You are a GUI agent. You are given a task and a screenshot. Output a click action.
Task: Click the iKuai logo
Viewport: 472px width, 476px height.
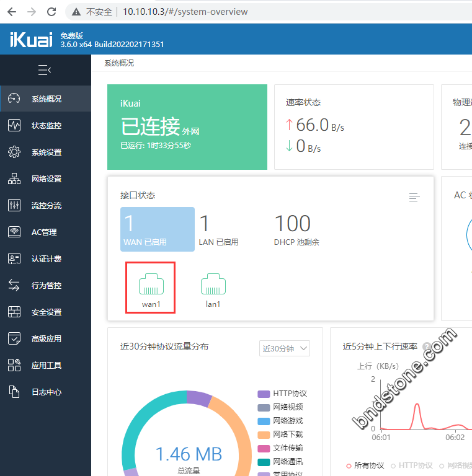coord(31,40)
